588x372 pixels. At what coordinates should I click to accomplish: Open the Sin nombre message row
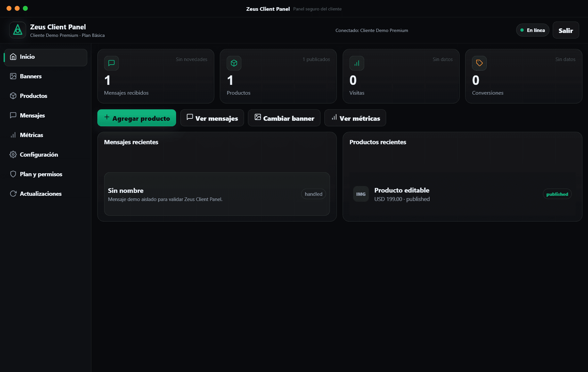[217, 194]
